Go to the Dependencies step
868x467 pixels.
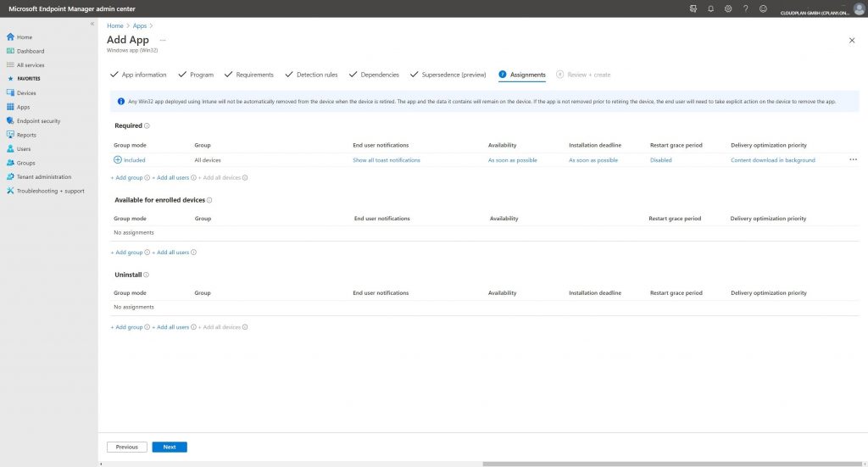(x=374, y=75)
